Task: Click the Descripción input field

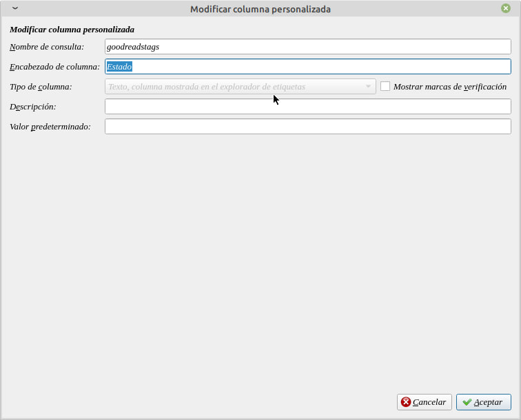Action: tap(307, 106)
